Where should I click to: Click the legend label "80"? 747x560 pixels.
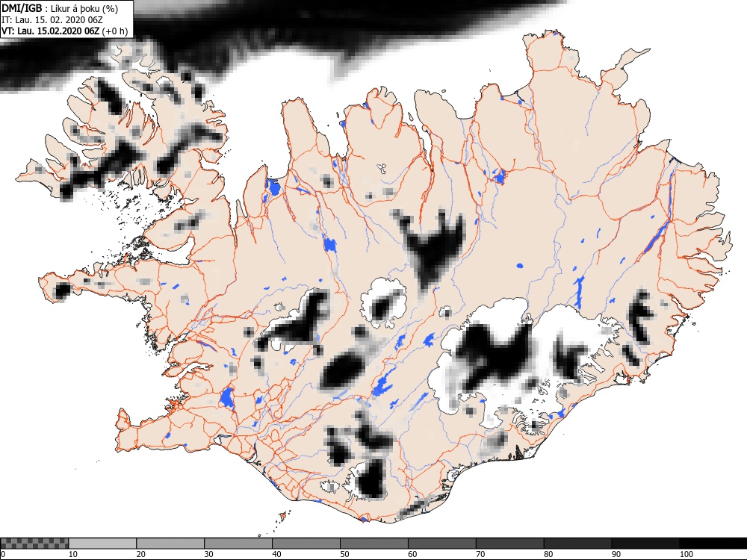pos(548,554)
